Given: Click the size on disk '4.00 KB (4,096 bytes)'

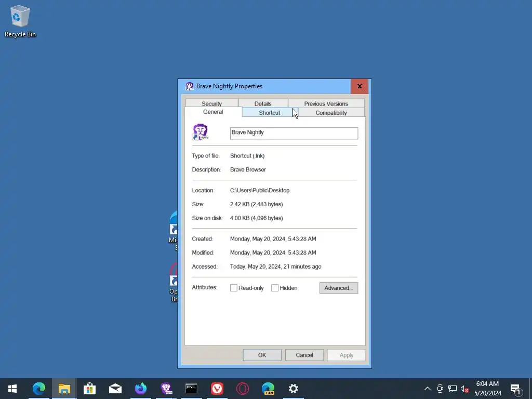Looking at the screenshot, I should (257, 218).
